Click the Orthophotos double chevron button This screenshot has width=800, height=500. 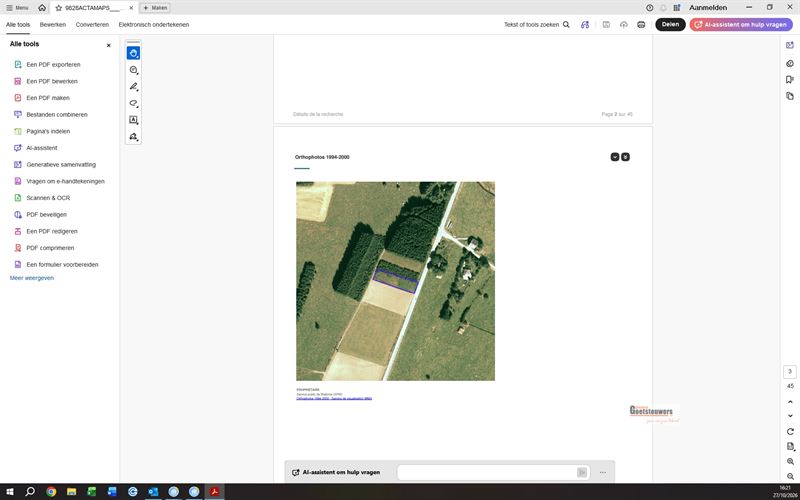click(x=626, y=157)
